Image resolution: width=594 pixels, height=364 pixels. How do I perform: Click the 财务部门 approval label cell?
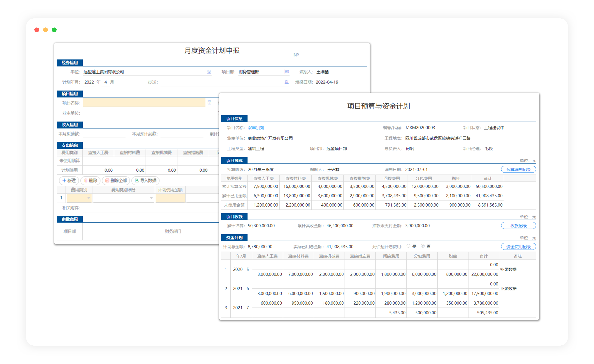173,231
